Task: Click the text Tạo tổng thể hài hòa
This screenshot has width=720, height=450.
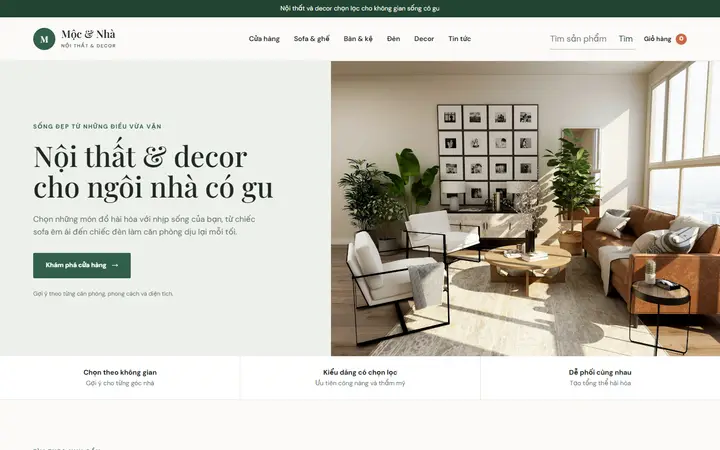Action: click(x=600, y=383)
